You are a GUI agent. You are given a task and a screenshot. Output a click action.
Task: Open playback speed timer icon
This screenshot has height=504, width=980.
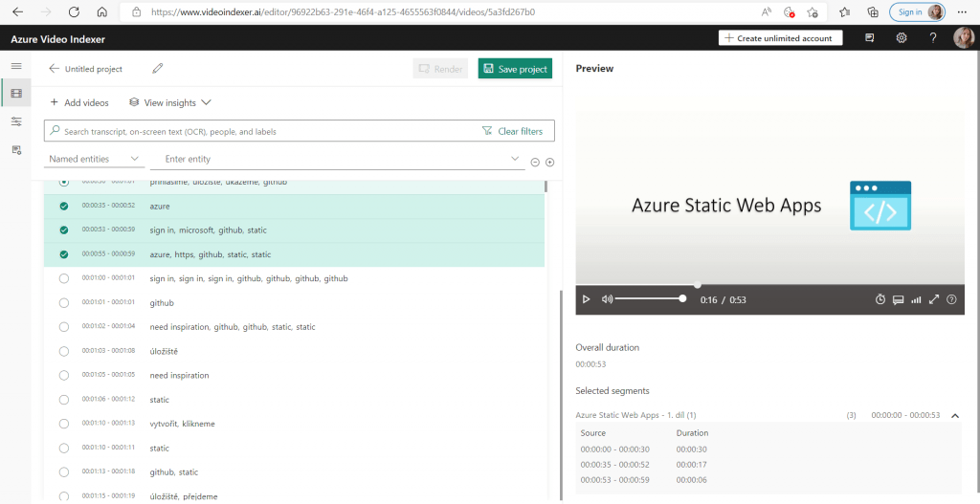tap(880, 299)
